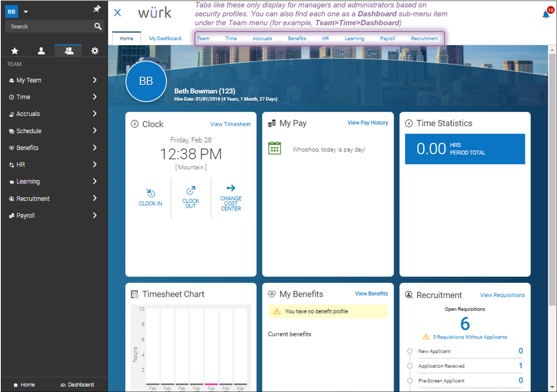
Task: Click the BB profile avatar circle
Action: 146,81
